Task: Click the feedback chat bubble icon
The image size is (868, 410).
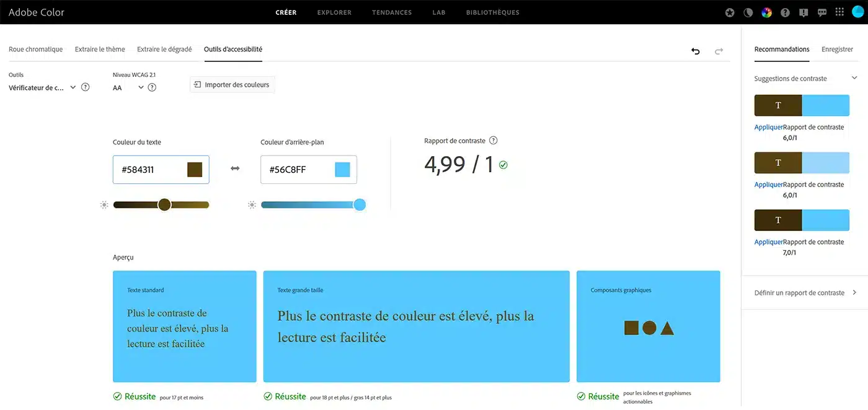Action: pyautogui.click(x=822, y=12)
